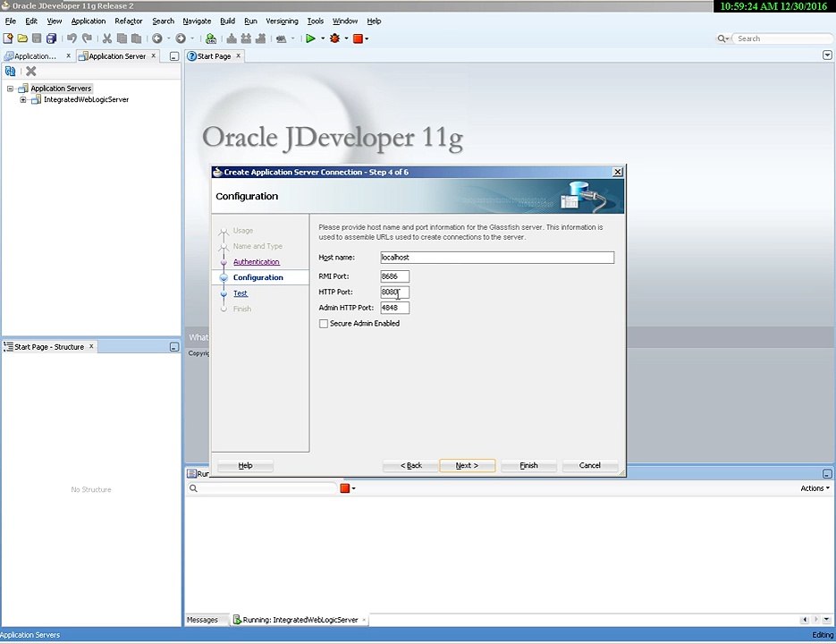The image size is (836, 644).
Task: Collapse the Application Servers tree node
Action: 10,89
